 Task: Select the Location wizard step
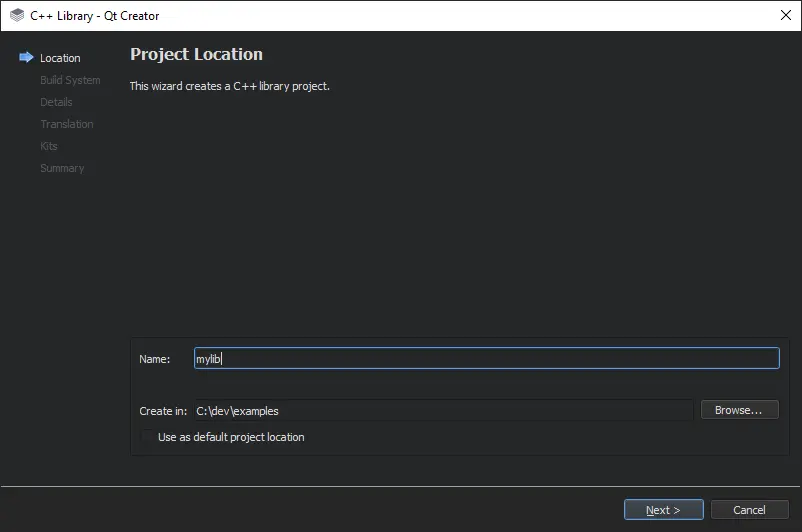click(60, 58)
